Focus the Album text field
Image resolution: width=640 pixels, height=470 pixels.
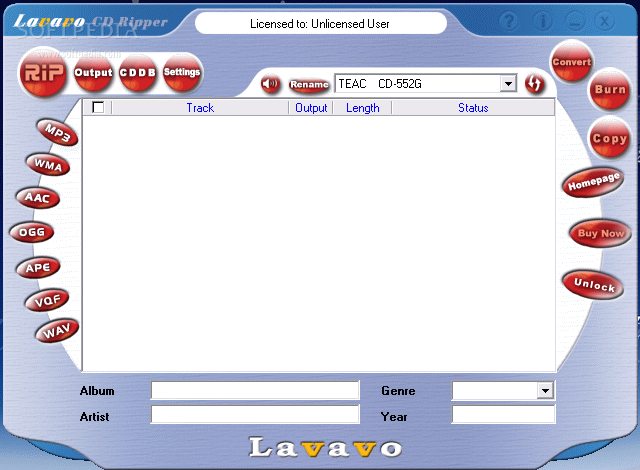point(255,390)
